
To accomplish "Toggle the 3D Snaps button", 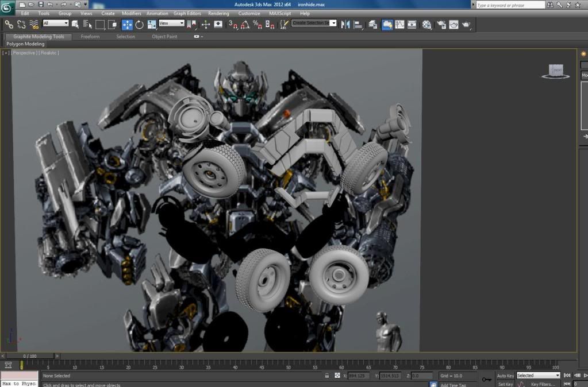I will point(233,25).
